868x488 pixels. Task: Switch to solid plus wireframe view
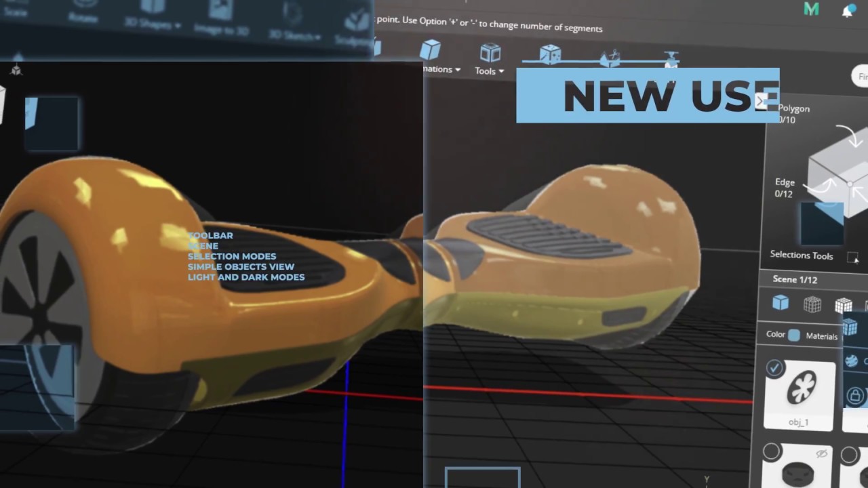tap(843, 306)
